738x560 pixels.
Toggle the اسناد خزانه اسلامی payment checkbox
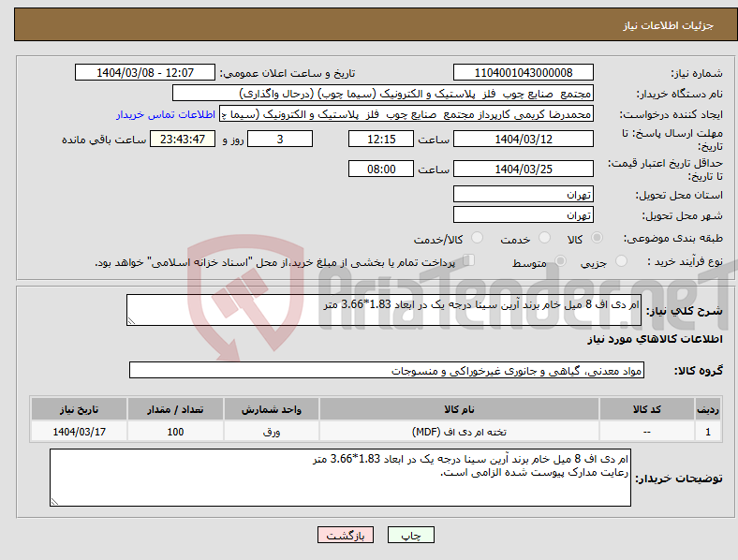469,260
